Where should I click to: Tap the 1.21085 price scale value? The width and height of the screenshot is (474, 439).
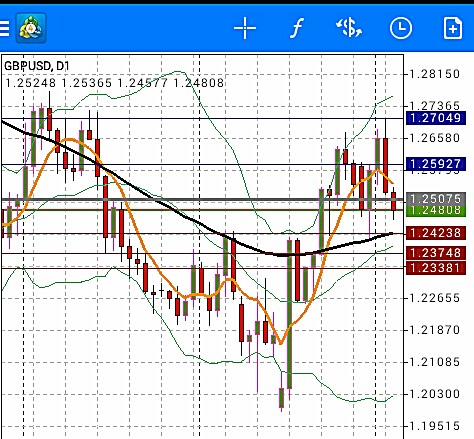[x=434, y=362]
